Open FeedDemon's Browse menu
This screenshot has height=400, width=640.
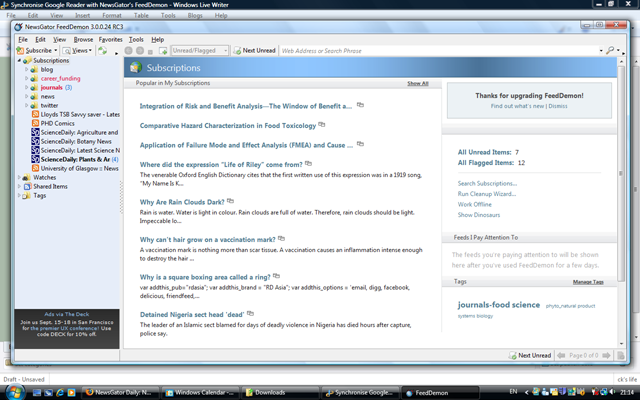click(83, 40)
